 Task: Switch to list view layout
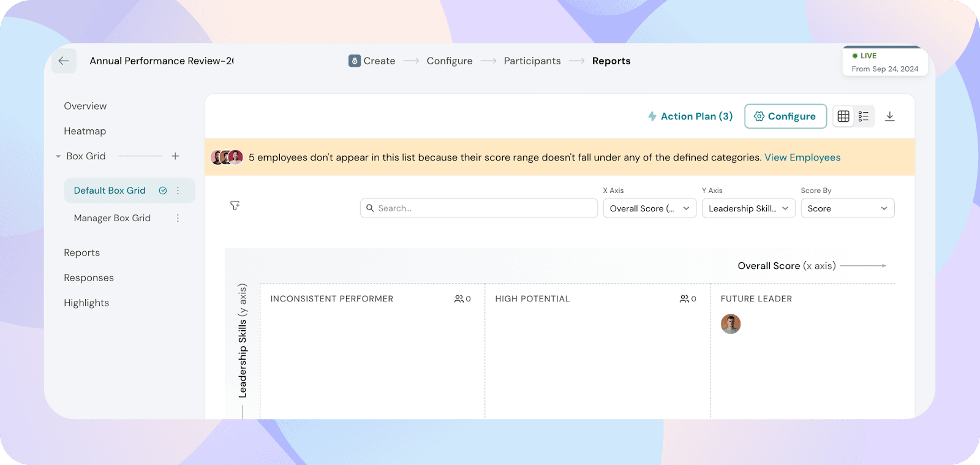coord(864,116)
